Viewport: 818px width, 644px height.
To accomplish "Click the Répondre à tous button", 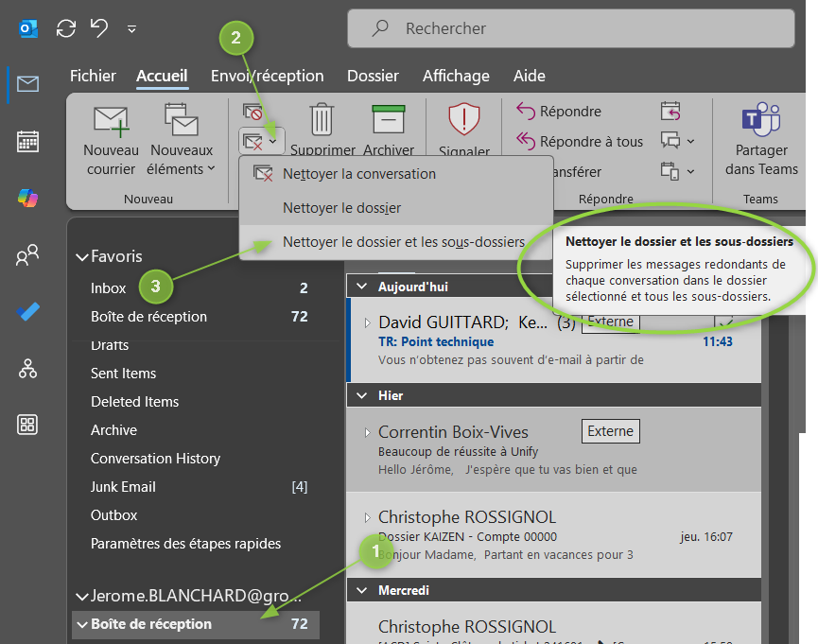I will point(580,142).
